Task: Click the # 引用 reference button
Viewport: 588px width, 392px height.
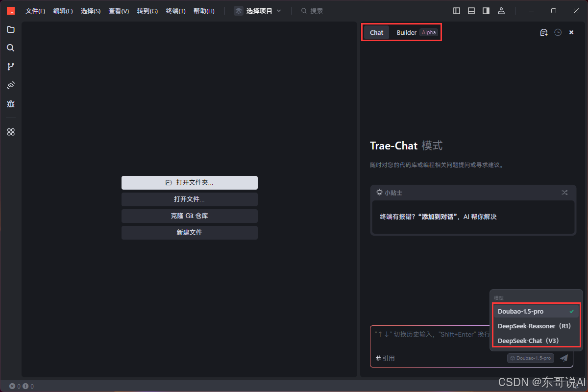Action: (385, 358)
